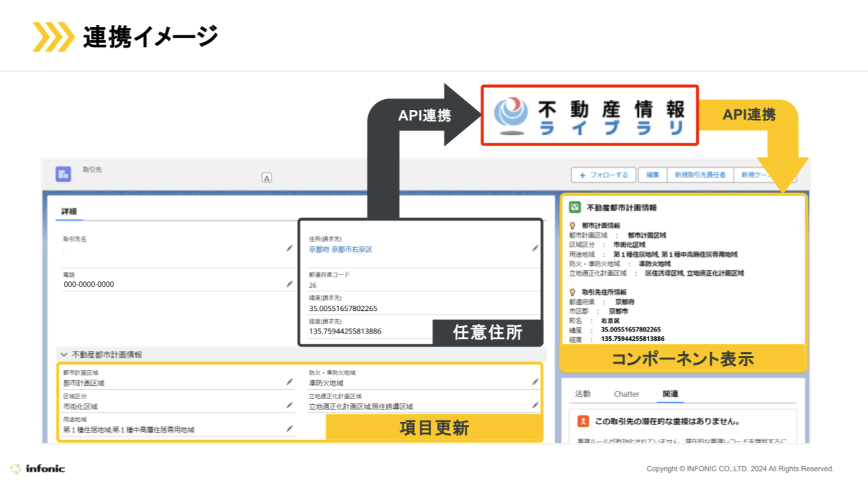Edit the 電話 field pencil icon

290,284
